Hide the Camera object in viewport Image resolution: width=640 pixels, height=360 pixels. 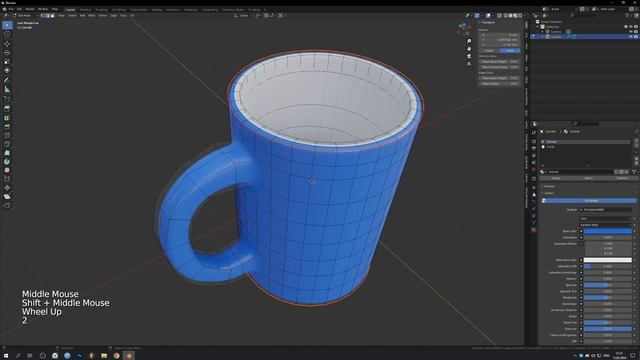point(631,31)
